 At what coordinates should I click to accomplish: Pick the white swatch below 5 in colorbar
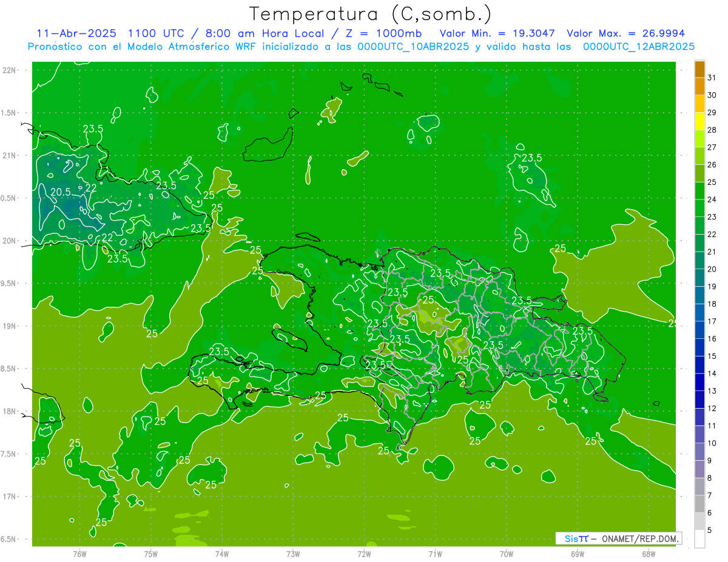[699, 539]
